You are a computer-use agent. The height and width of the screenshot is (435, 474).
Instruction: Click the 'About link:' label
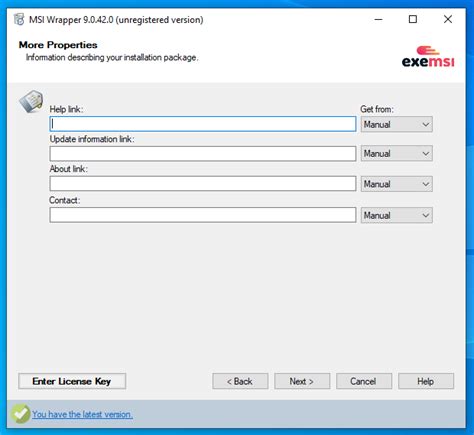coord(68,169)
